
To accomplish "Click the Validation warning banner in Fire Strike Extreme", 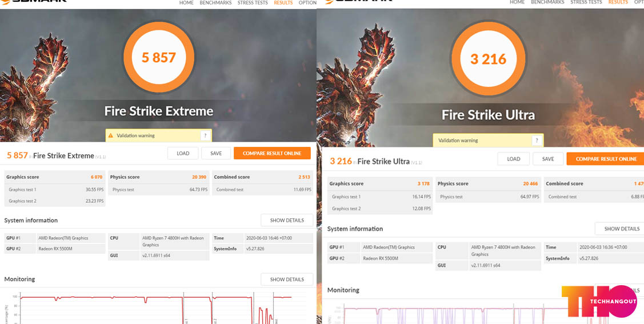I will point(158,135).
